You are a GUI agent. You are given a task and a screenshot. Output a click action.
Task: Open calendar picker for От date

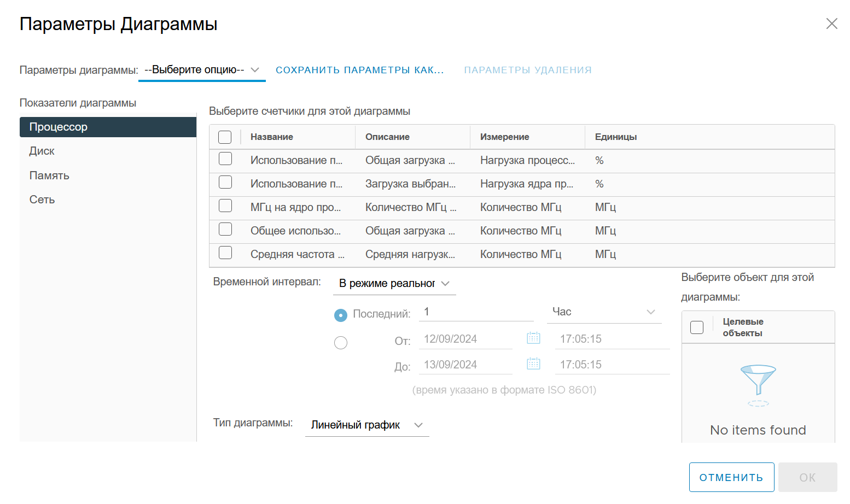coord(533,338)
